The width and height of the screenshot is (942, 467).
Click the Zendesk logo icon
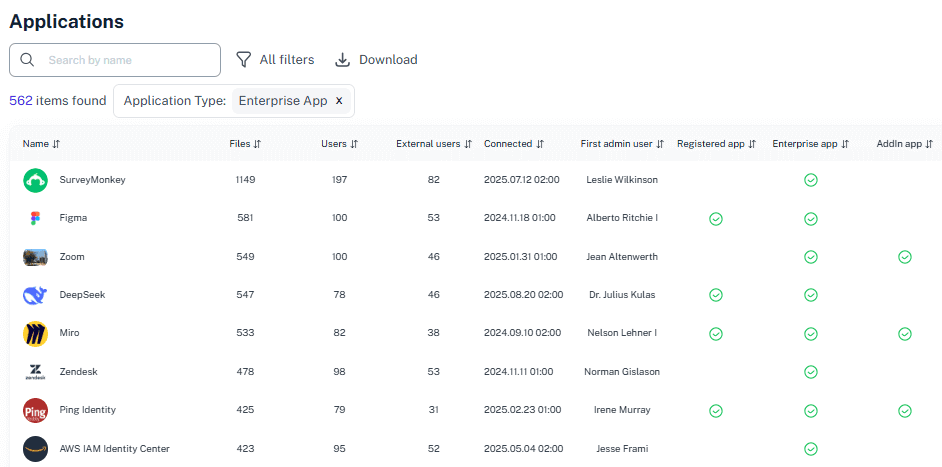36,372
